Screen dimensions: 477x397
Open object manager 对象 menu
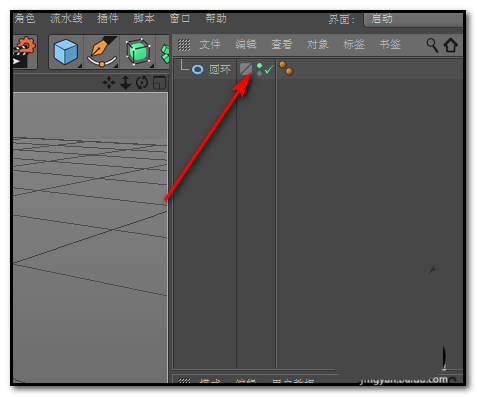[318, 44]
